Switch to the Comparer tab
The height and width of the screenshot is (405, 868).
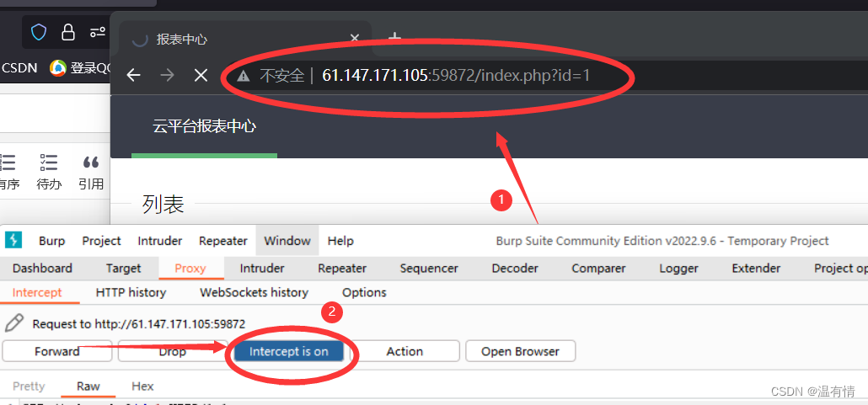click(x=598, y=269)
